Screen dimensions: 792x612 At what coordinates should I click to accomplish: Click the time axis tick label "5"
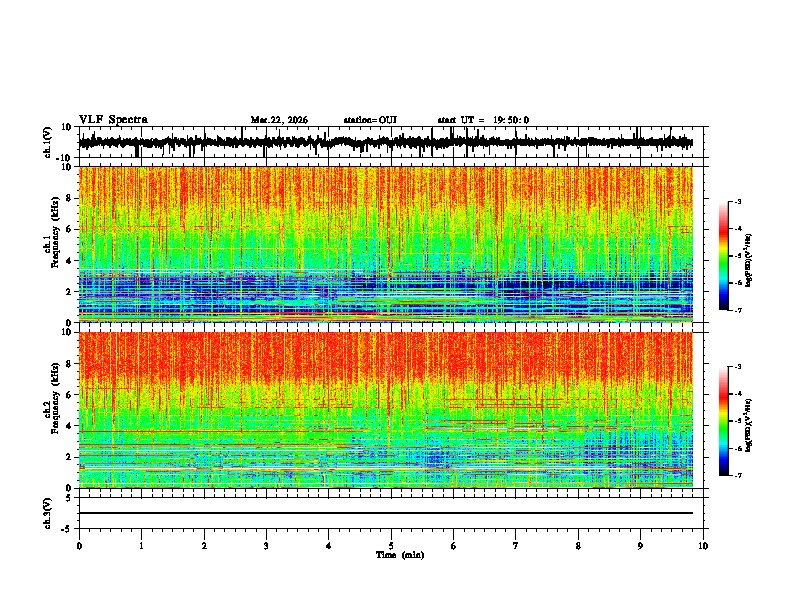click(x=391, y=546)
